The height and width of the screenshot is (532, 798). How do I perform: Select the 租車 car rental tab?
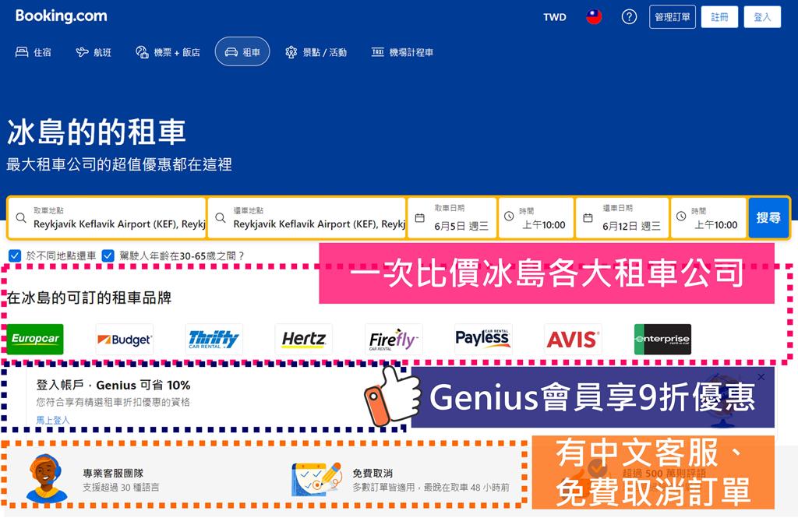(242, 51)
